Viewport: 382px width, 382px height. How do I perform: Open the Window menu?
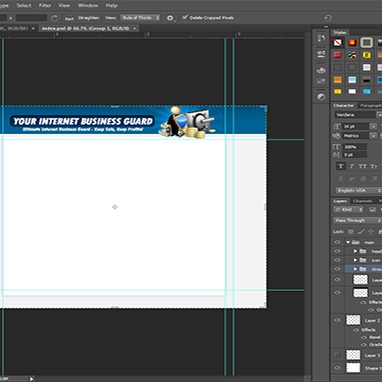coord(88,5)
